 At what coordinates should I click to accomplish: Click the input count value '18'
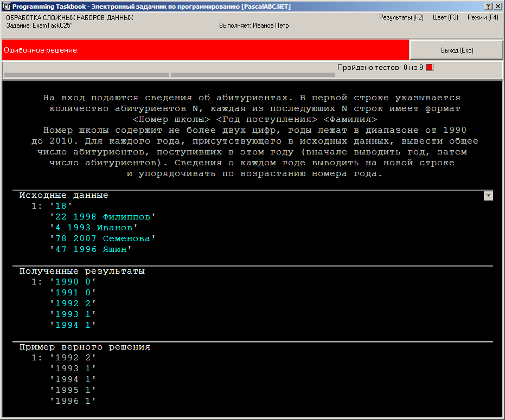click(x=61, y=205)
